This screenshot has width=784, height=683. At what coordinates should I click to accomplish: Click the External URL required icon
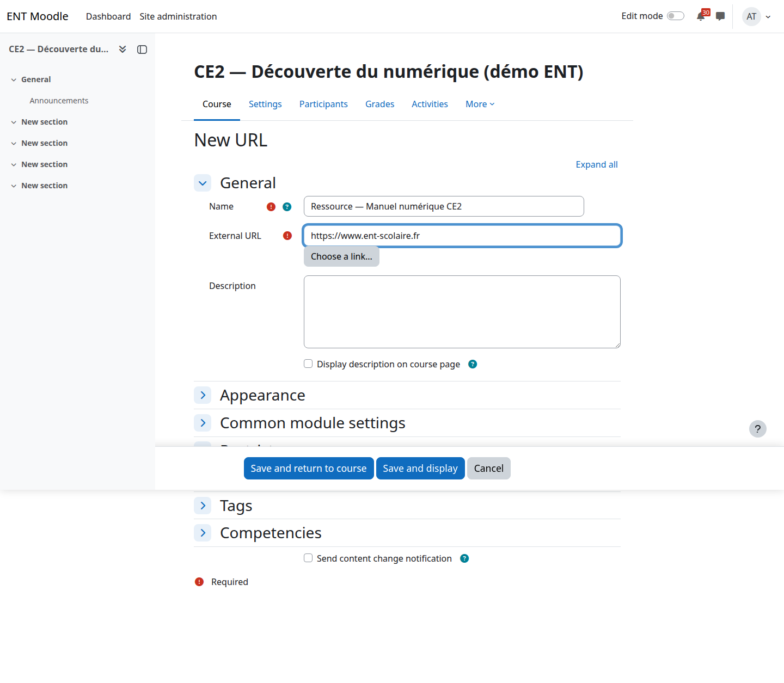(x=287, y=236)
